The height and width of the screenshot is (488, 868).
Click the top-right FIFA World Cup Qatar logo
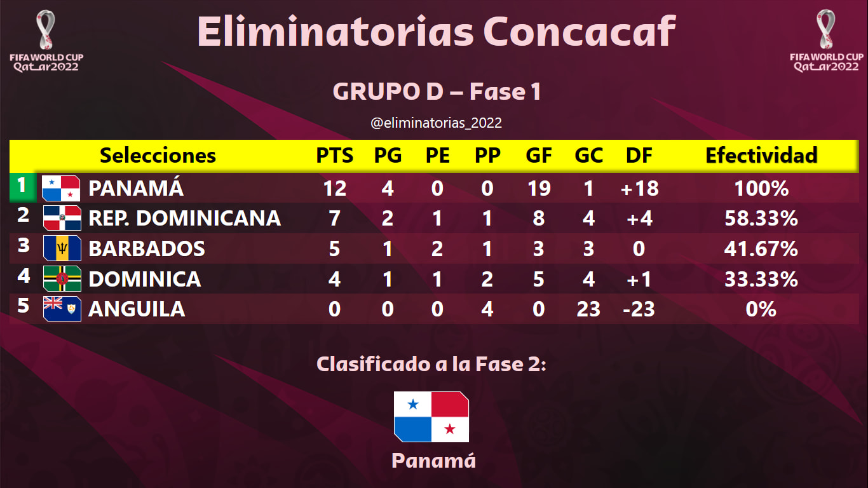827,41
